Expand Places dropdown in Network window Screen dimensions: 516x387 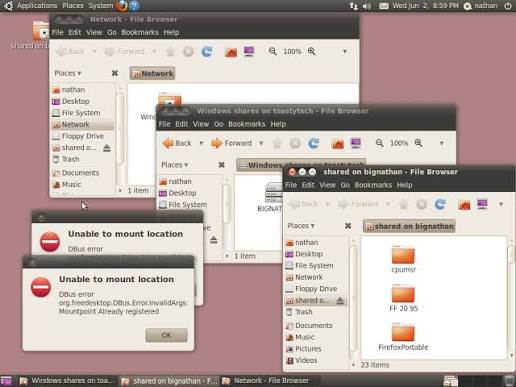click(68, 73)
